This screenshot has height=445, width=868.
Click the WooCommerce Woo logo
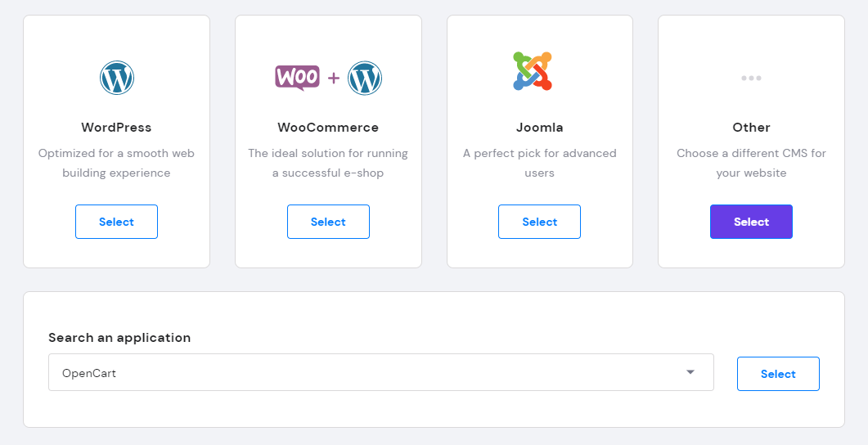tap(297, 77)
